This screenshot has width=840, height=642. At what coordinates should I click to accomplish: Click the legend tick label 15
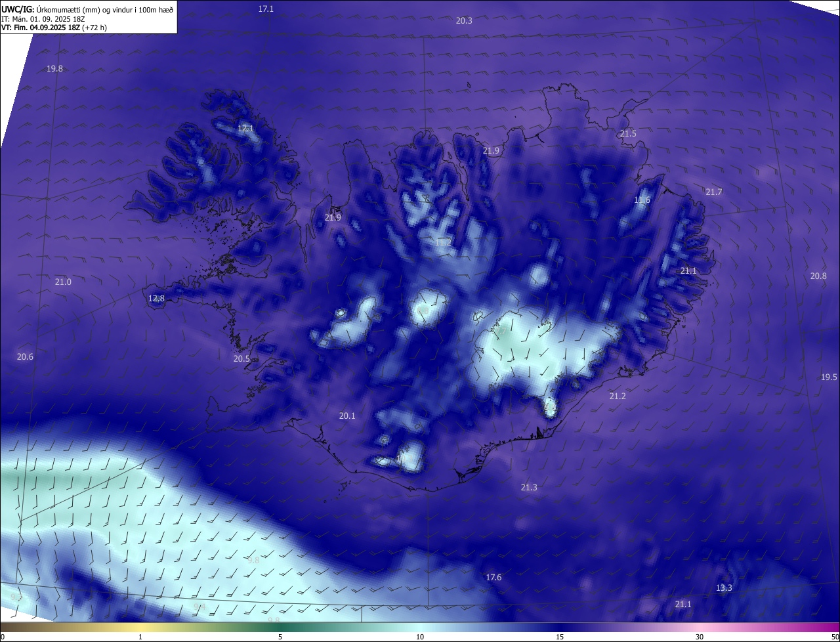tap(560, 637)
